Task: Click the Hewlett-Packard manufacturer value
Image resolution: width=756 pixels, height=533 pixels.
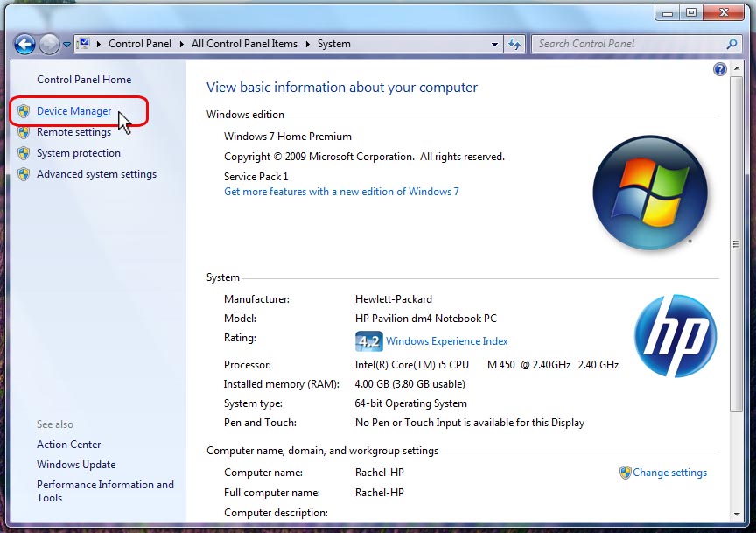Action: tap(394, 299)
